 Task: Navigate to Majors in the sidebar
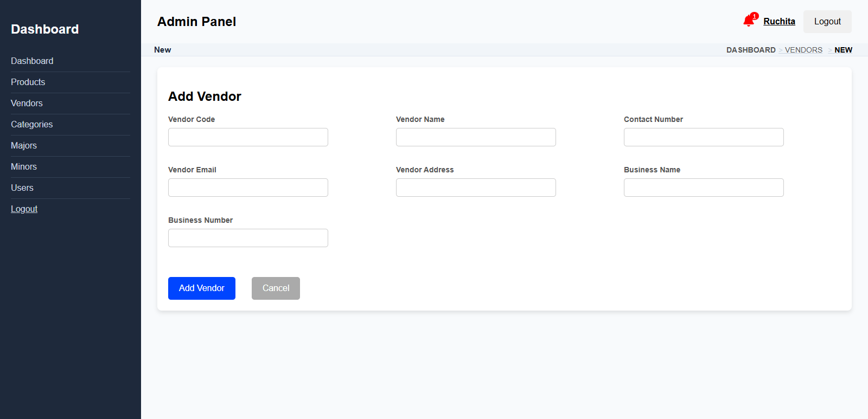pos(24,146)
